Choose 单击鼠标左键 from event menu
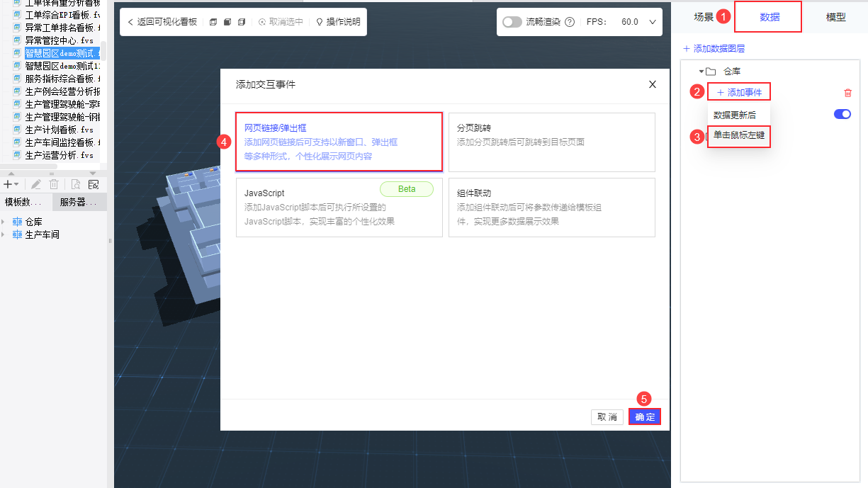Screen dimensions: 868x488 739,135
